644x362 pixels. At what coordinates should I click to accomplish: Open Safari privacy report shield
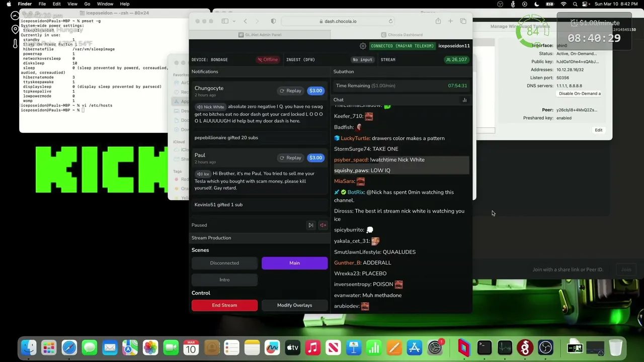pos(273,21)
